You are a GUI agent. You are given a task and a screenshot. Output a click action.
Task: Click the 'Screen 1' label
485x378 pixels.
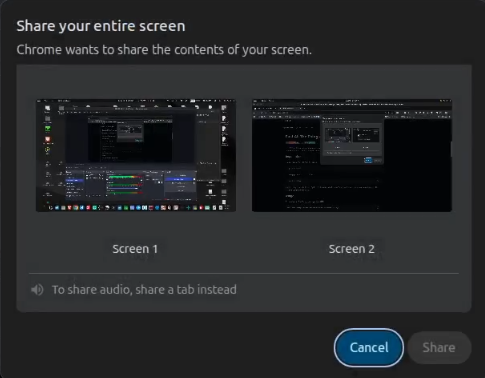pos(135,249)
